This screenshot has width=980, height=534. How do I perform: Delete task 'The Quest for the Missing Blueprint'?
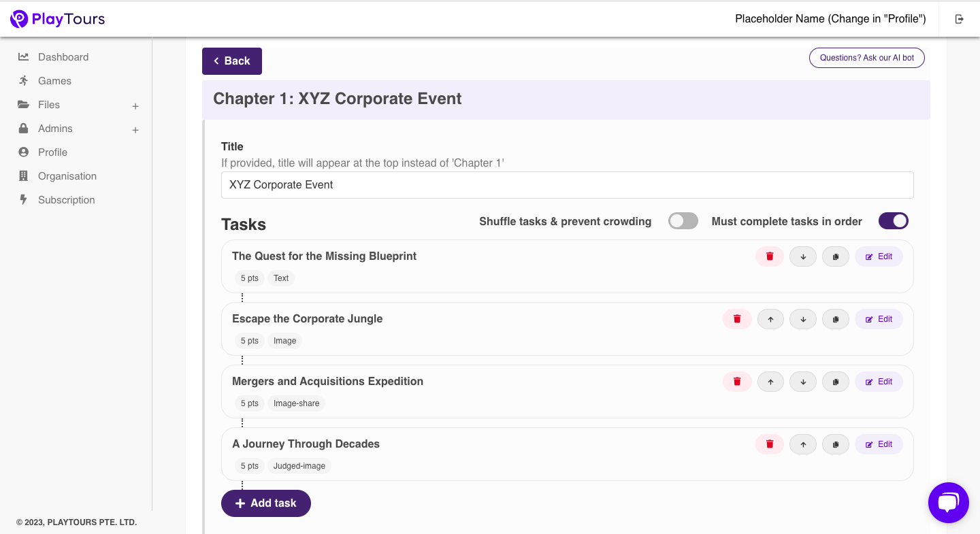(x=769, y=256)
